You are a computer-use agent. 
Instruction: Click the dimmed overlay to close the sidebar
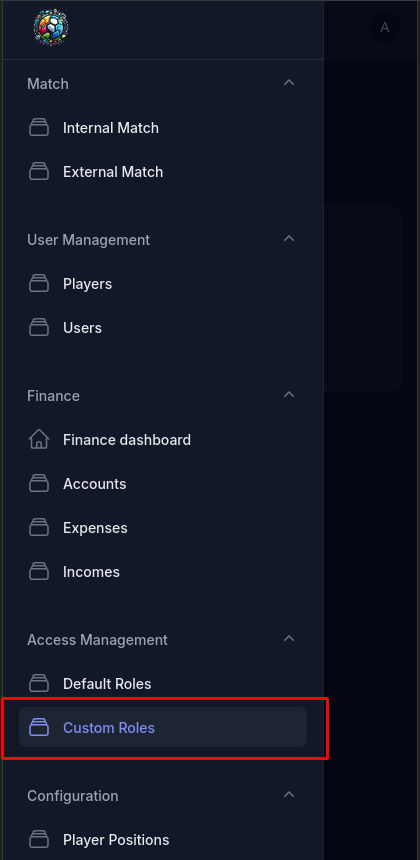coord(372,548)
